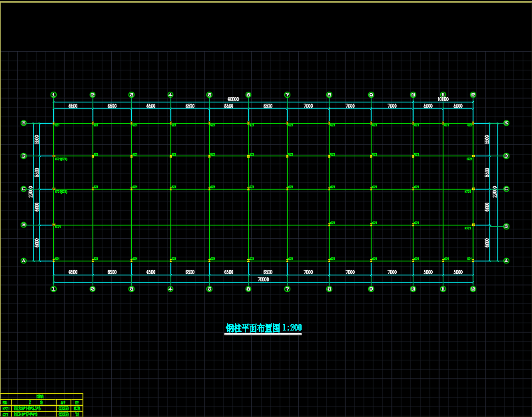Click the drawing title text with scale 1:200

pos(264,328)
